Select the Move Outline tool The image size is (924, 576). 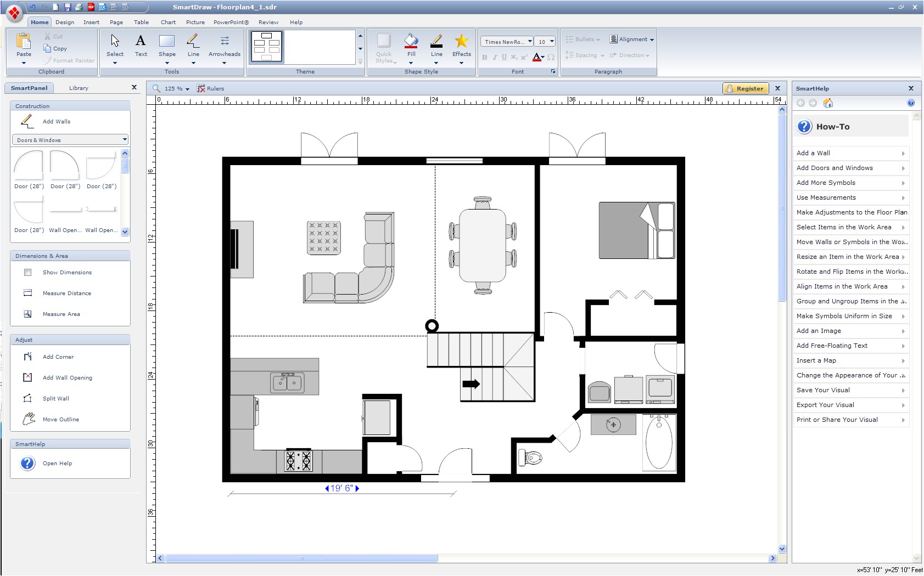tap(60, 419)
